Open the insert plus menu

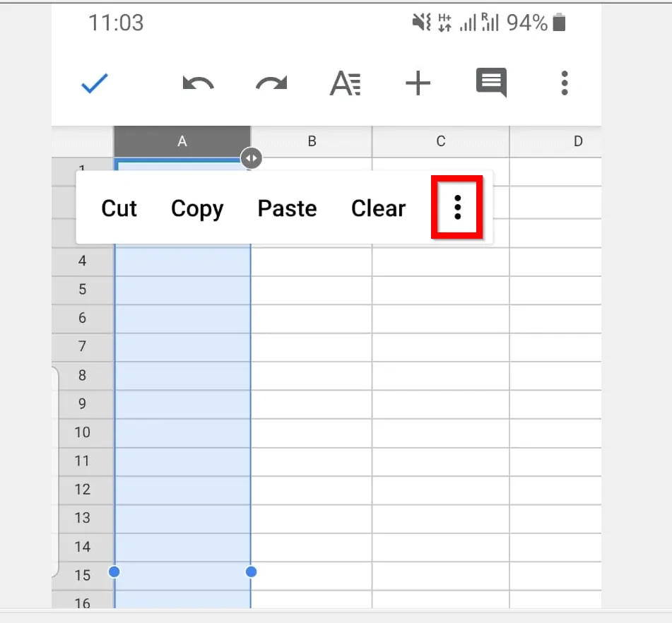point(418,83)
